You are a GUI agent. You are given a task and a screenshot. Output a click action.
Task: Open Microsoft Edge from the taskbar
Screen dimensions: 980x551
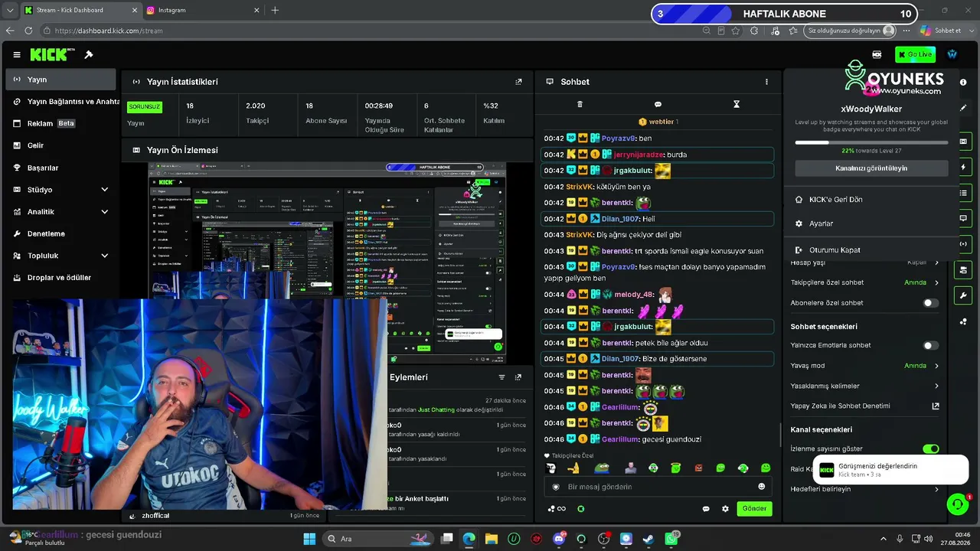tap(469, 539)
